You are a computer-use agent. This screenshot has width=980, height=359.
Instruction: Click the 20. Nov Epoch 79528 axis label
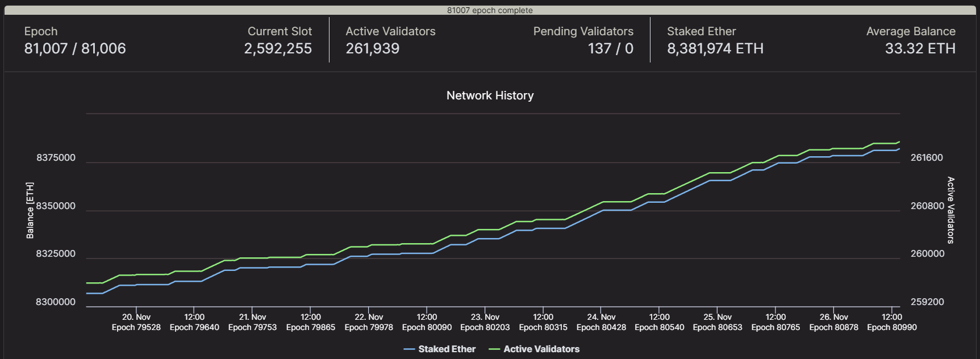tap(136, 322)
